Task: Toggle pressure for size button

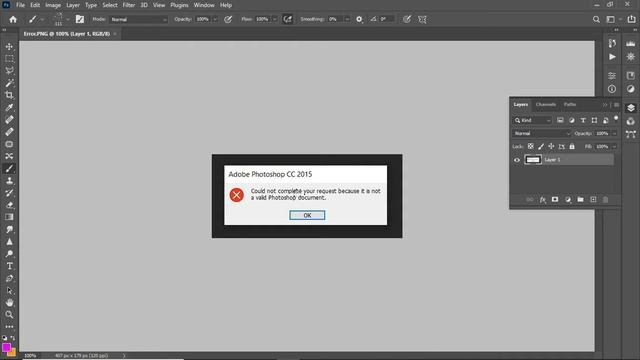Action: 407,19
